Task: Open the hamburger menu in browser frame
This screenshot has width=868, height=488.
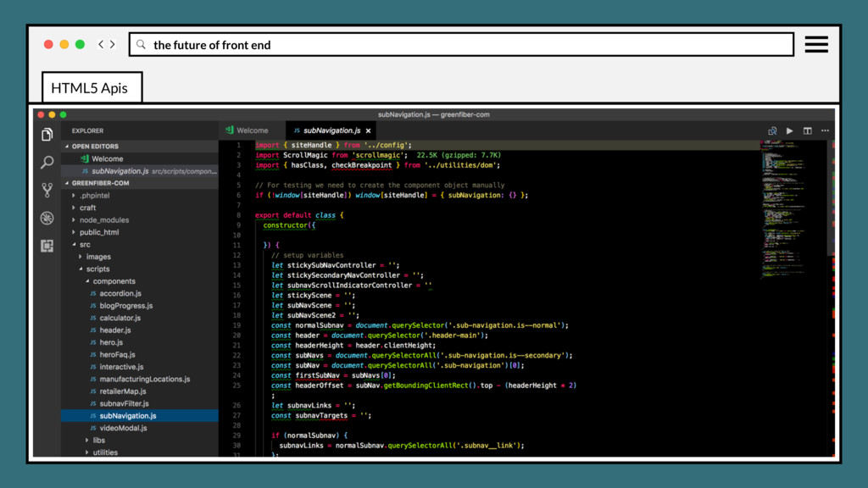Action: point(816,45)
